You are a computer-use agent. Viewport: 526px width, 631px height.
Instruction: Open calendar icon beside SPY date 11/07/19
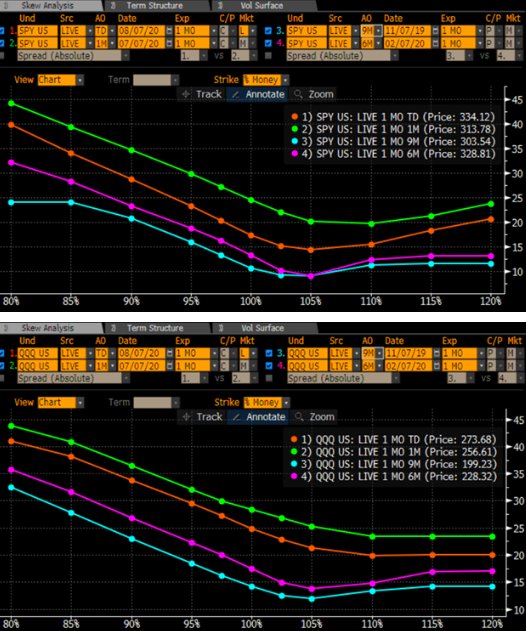click(436, 31)
